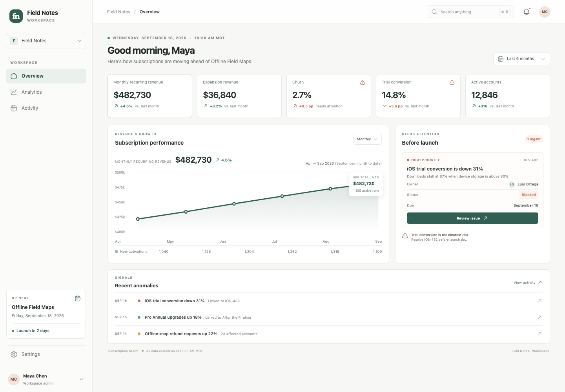The width and height of the screenshot is (565, 392).
Task: Click the ⌘K shortcut badge in search
Action: tap(505, 12)
